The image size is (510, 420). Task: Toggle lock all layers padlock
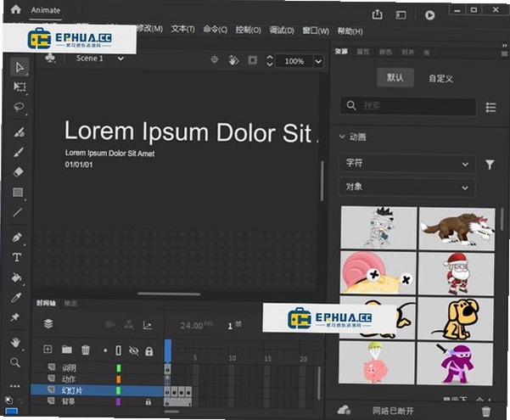point(149,351)
